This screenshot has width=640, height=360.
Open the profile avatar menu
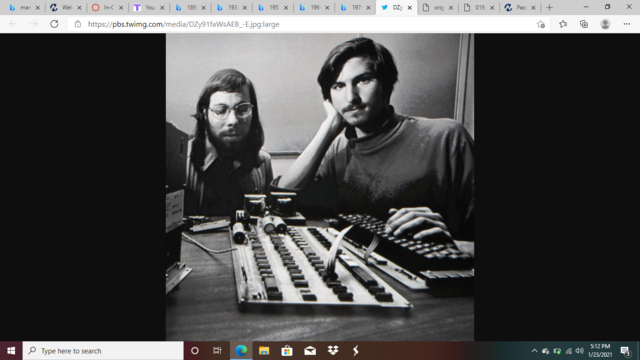(x=605, y=24)
